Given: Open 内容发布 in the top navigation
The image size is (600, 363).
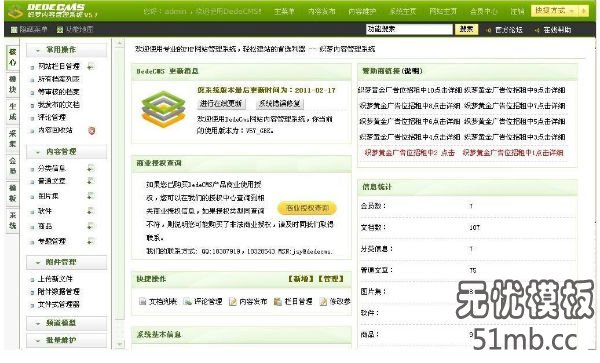Looking at the screenshot, I should [321, 12].
